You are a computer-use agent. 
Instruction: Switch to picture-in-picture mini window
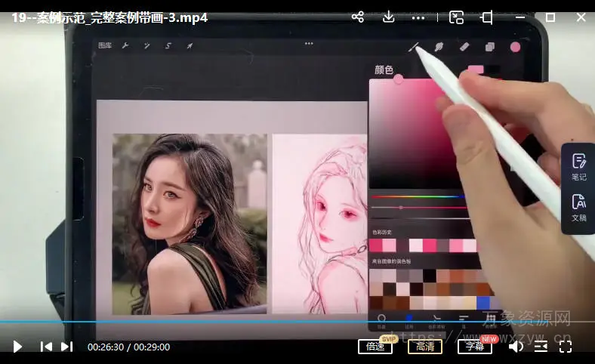[x=456, y=17]
